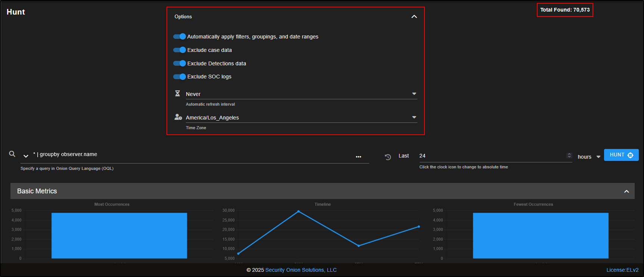The width and height of the screenshot is (644, 277).
Task: Click the time zone person icon
Action: point(178,117)
